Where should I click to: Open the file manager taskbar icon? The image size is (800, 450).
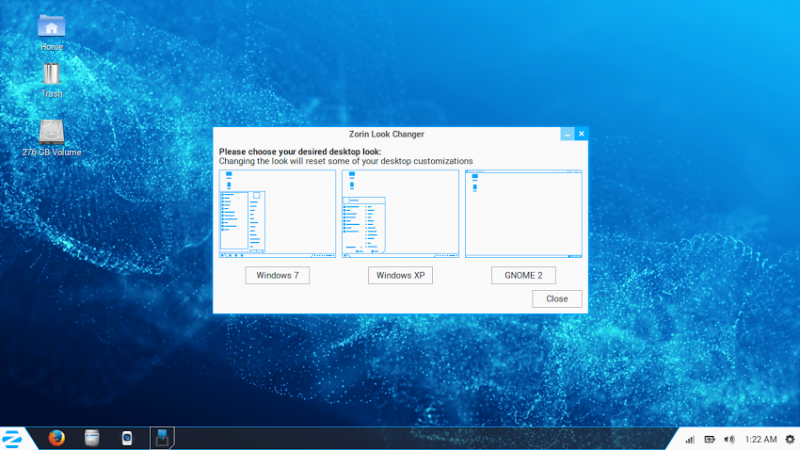pyautogui.click(x=92, y=438)
